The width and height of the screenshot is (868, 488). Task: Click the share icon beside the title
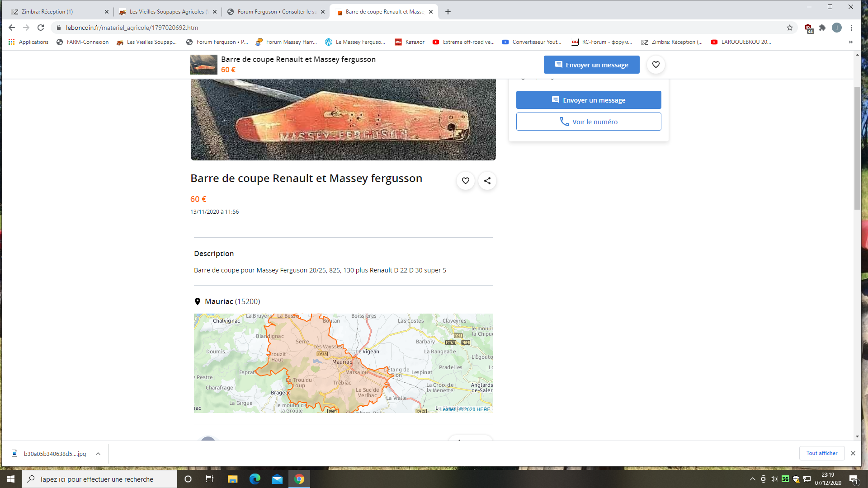tap(487, 181)
